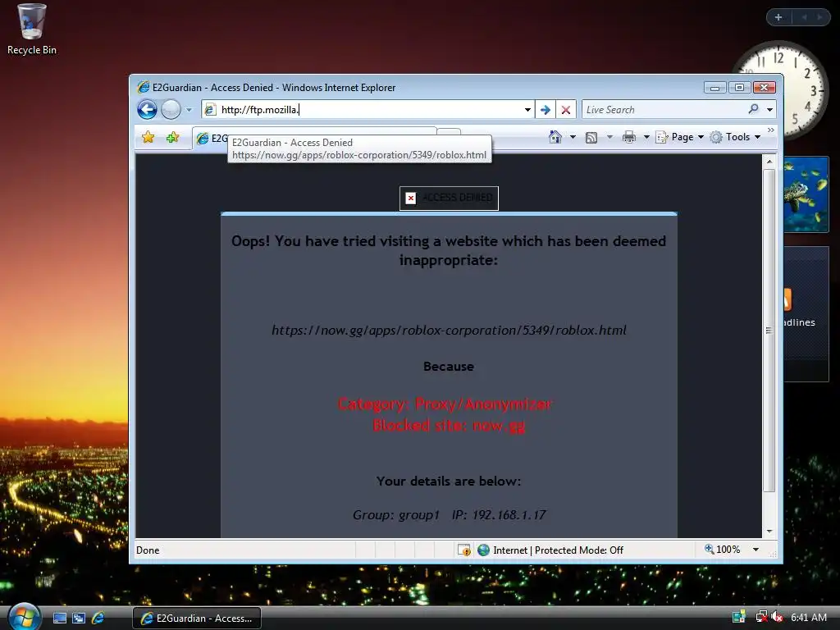
Task: Click the Internet Explorer title bar icon
Action: [x=143, y=87]
